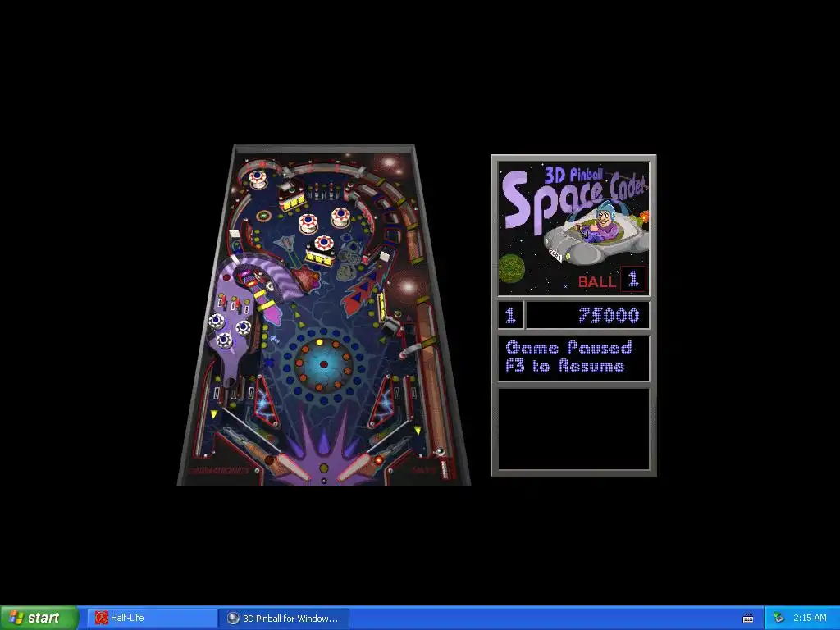Screen dimensions: 840x630
Task: Click the purple starburst between the flippers
Action: coord(323,447)
